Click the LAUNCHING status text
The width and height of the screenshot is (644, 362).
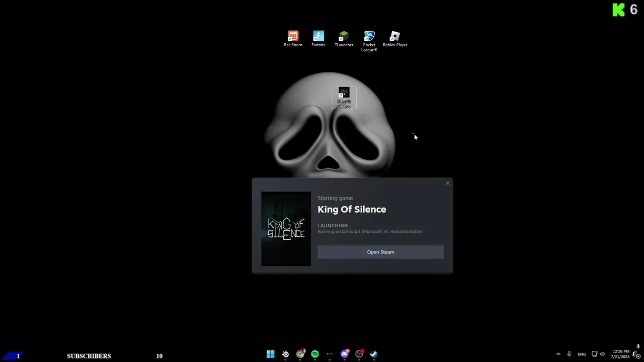(333, 225)
